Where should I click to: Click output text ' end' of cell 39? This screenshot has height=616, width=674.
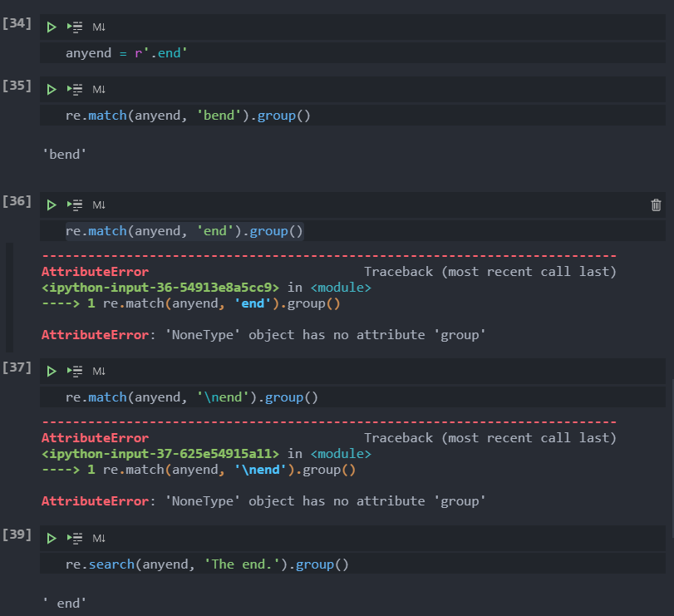pos(65,604)
